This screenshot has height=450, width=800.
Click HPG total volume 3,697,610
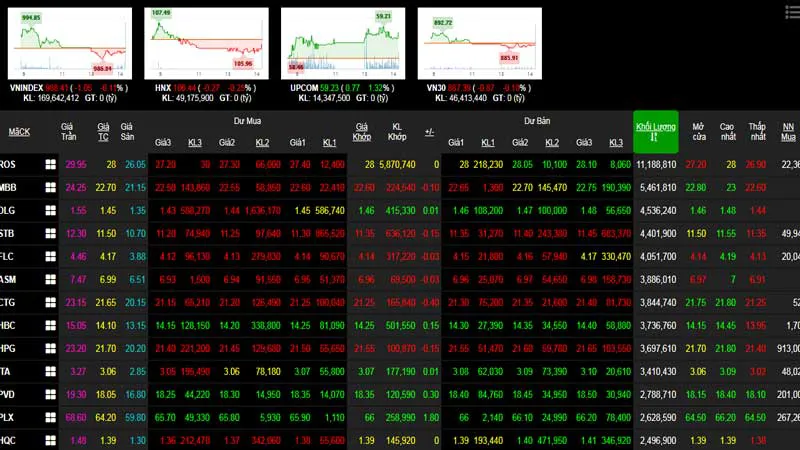[x=658, y=348]
